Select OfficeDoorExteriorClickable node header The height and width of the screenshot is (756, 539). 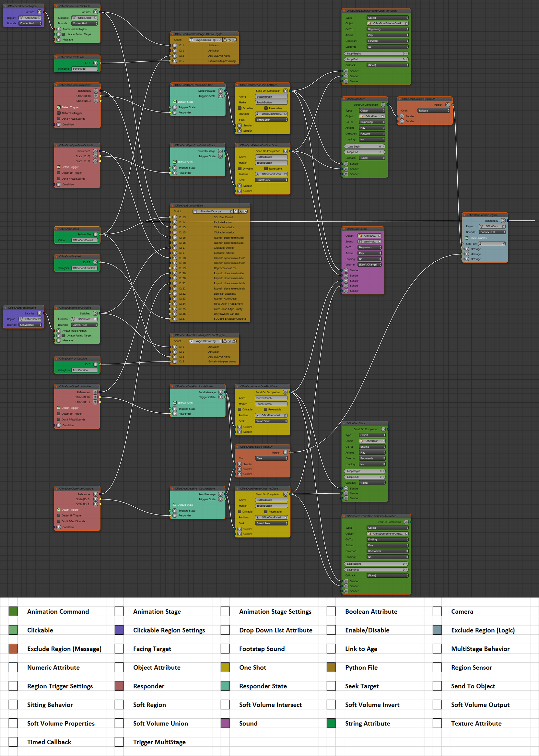point(77,308)
